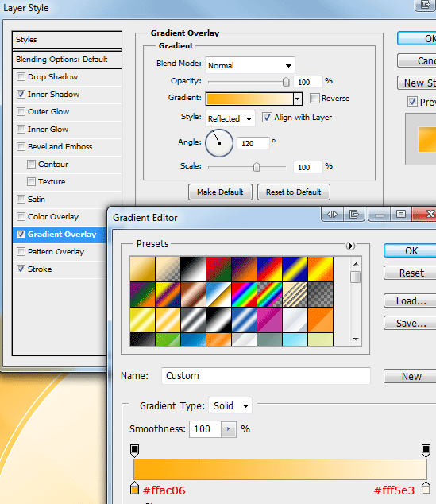This screenshot has height=504, width=436.
Task: Select the Texture style row
Action: (x=67, y=181)
